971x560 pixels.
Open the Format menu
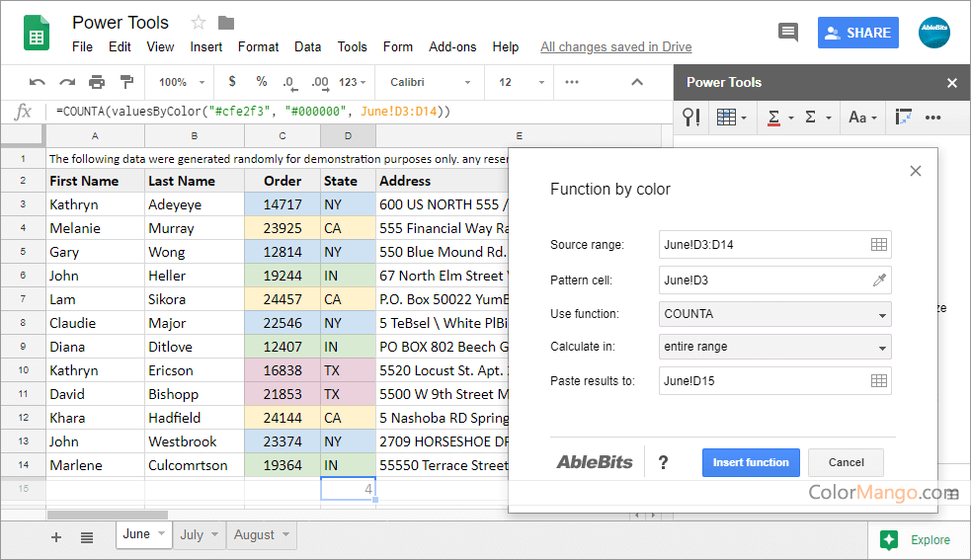[x=258, y=47]
